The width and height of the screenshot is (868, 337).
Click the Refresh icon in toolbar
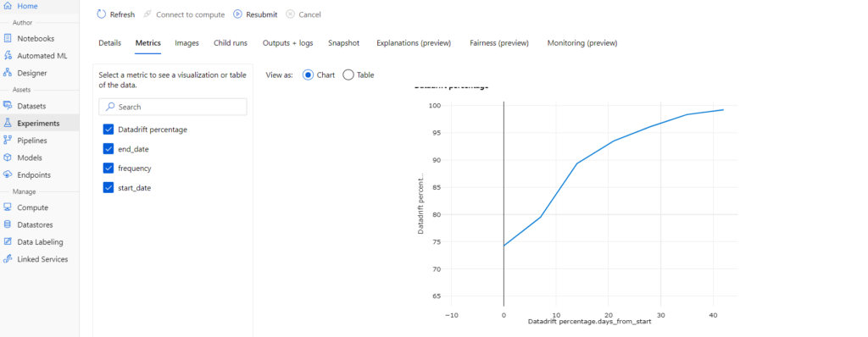(102, 14)
